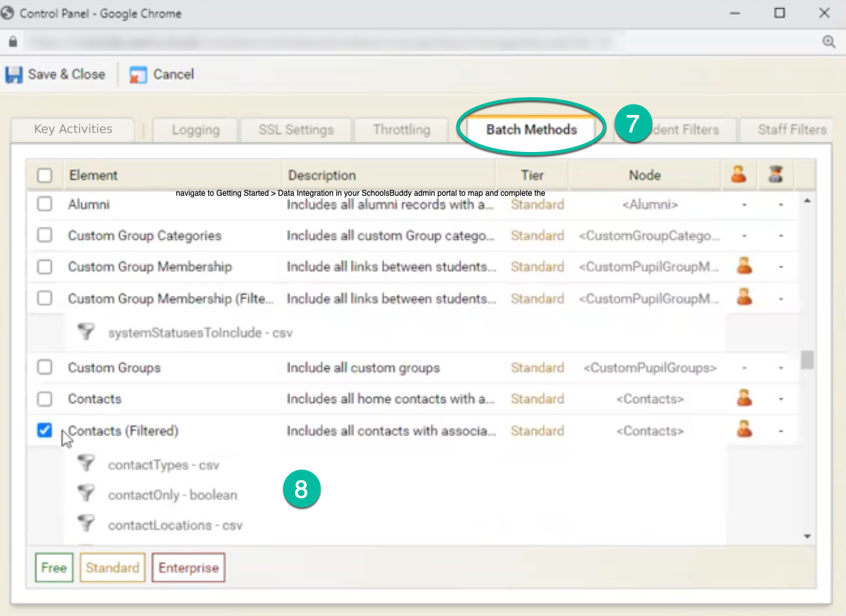Click the Enterprise tier legend box

(x=189, y=567)
